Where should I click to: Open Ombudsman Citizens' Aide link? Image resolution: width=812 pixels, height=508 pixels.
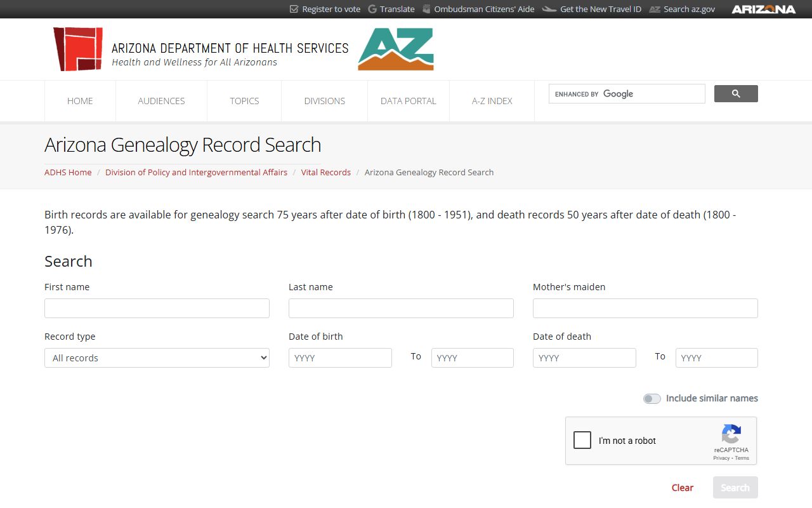click(484, 9)
